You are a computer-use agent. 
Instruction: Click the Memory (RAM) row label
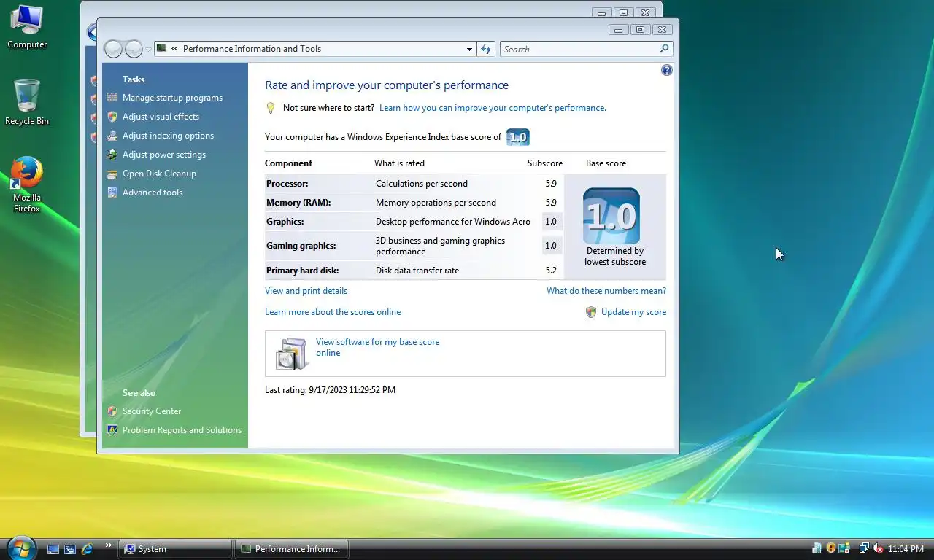pyautogui.click(x=298, y=203)
